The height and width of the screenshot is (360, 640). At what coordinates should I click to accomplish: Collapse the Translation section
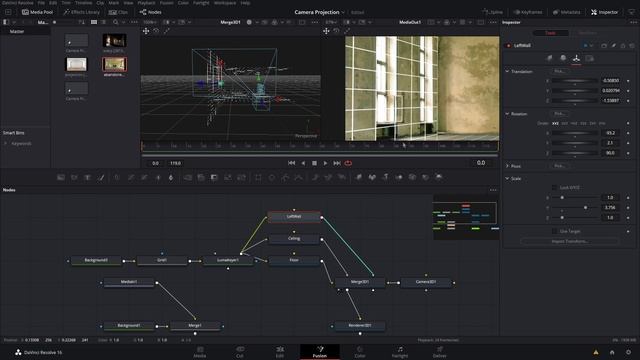[x=507, y=71]
